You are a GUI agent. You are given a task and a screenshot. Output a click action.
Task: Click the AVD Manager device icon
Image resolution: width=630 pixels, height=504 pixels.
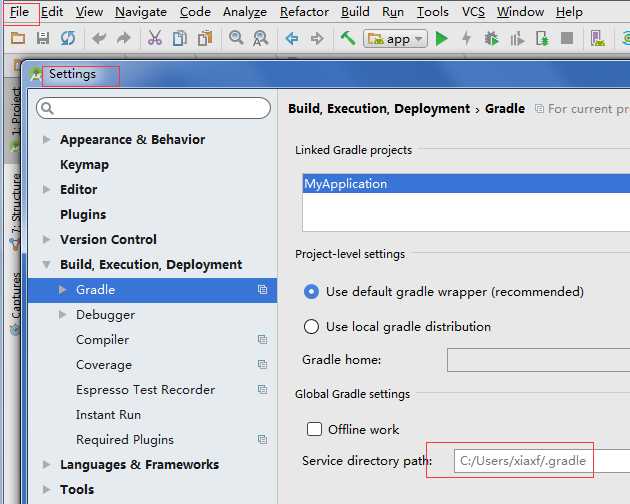(597, 39)
